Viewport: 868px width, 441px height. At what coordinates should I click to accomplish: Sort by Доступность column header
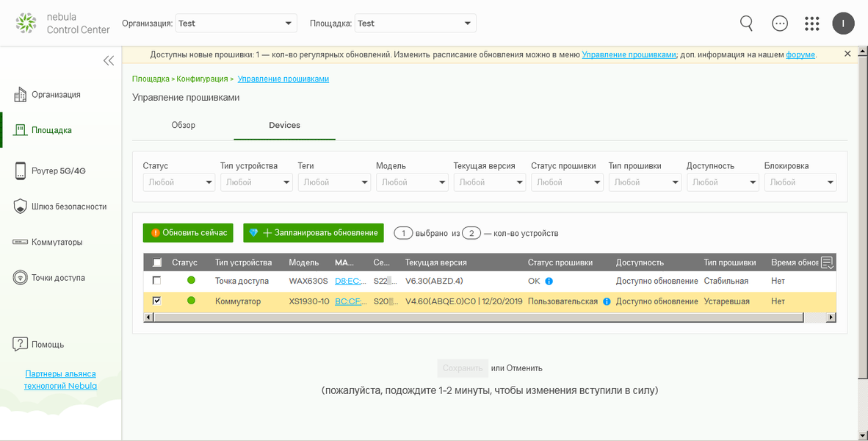click(640, 262)
